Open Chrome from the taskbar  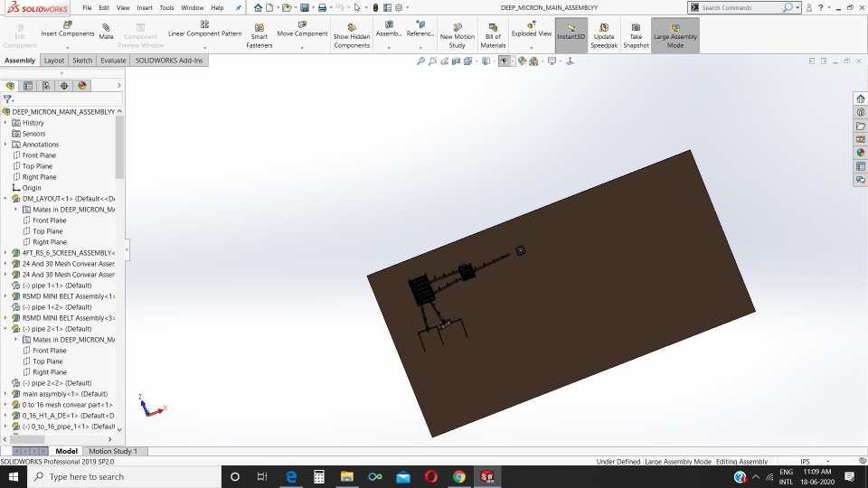point(459,476)
